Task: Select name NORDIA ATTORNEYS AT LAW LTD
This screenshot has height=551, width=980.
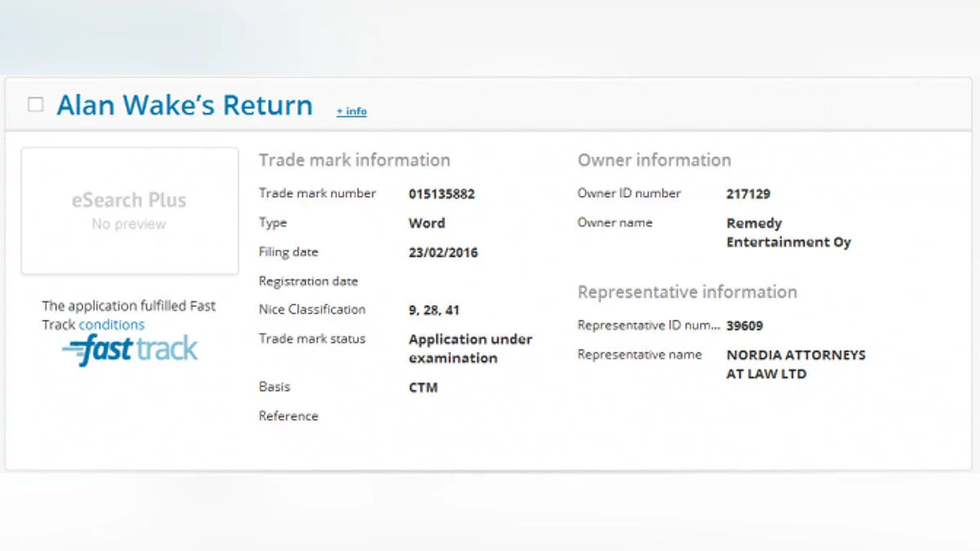Action: click(796, 364)
